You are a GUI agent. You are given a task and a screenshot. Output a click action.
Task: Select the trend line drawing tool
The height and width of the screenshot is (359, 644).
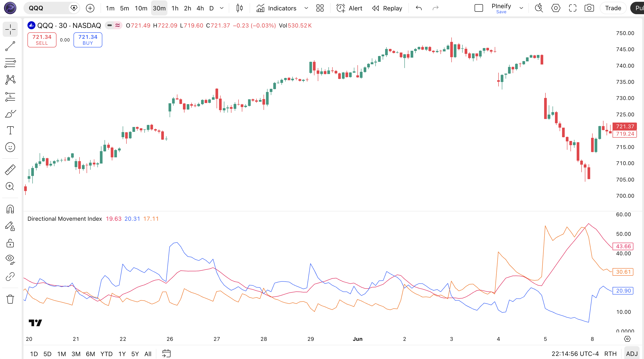10,46
